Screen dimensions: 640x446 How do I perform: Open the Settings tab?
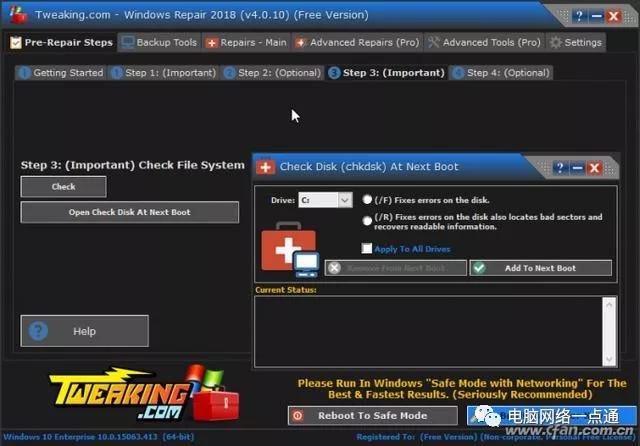click(x=576, y=42)
